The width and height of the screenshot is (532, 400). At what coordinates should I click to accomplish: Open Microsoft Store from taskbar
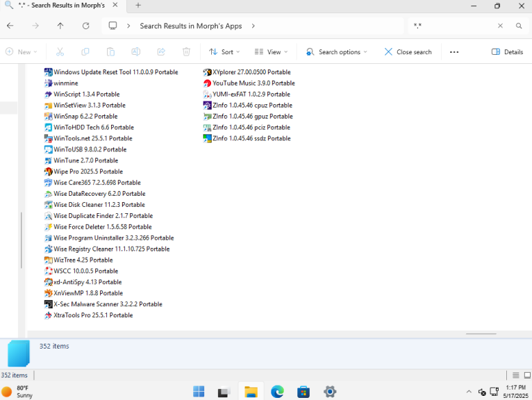[x=304, y=392]
